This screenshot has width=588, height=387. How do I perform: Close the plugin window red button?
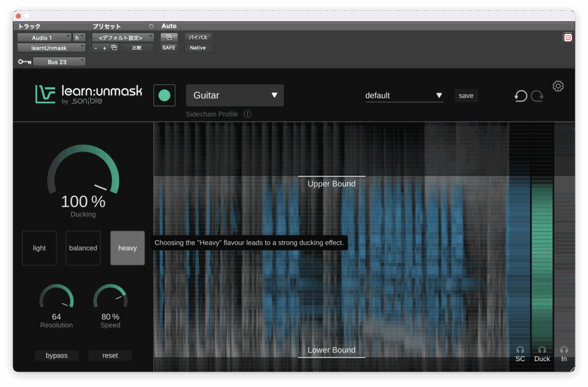click(x=18, y=16)
